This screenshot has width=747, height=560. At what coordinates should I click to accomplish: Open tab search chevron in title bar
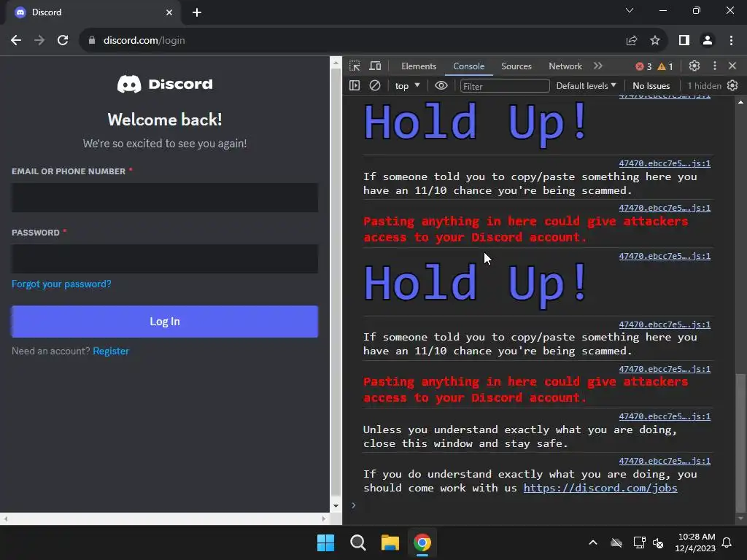click(x=630, y=10)
